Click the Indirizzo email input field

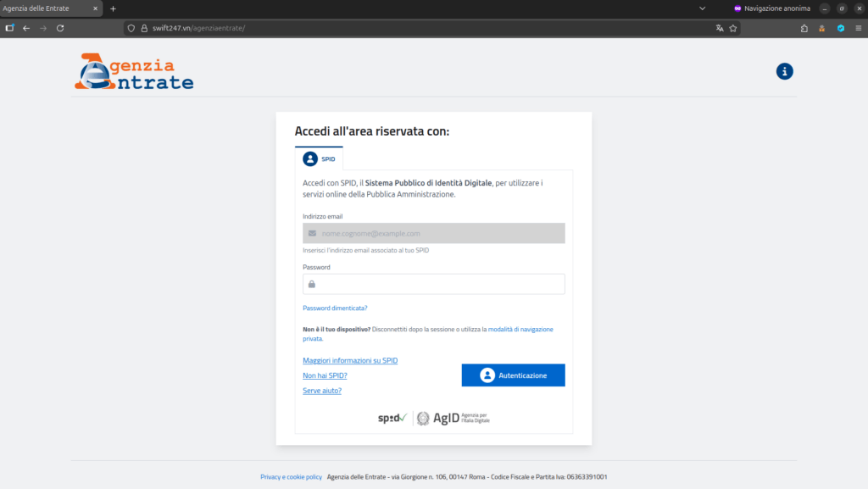[x=434, y=233]
